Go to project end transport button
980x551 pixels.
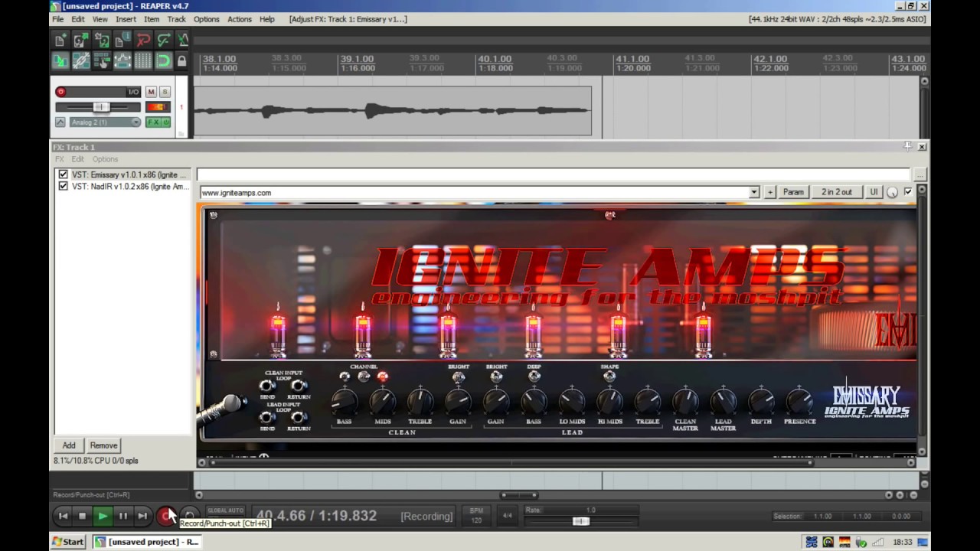click(142, 516)
